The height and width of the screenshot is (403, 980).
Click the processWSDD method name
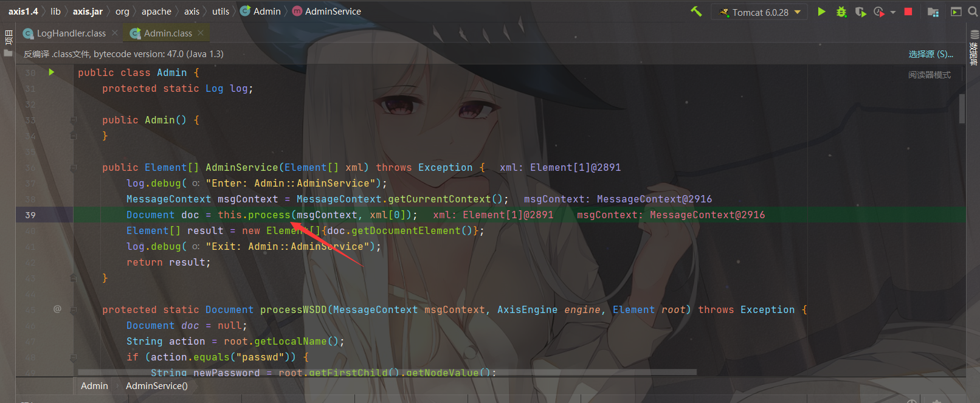coord(294,310)
